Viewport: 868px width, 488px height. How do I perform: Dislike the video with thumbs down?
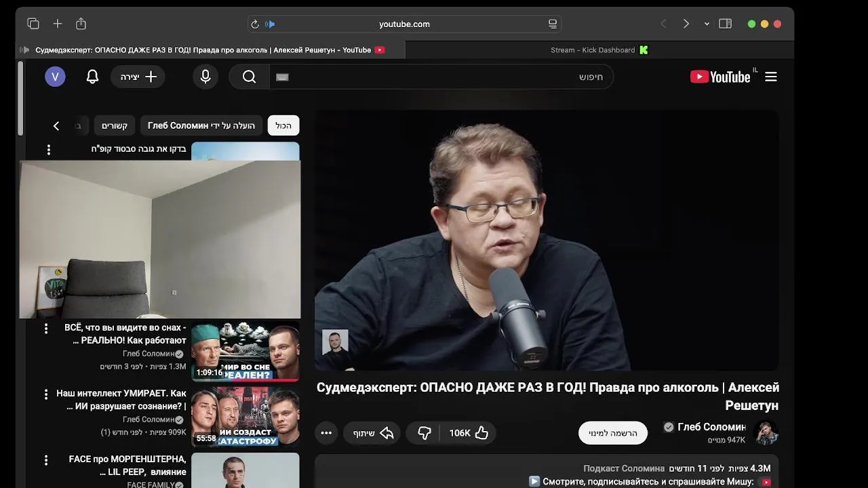tap(425, 433)
